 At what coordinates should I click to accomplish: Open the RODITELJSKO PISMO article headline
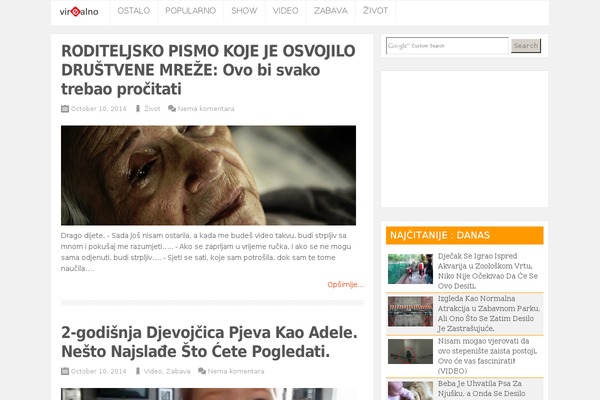point(209,70)
